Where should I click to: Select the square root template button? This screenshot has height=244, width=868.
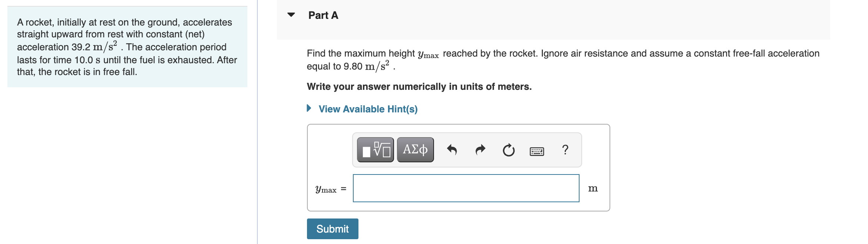click(375, 150)
